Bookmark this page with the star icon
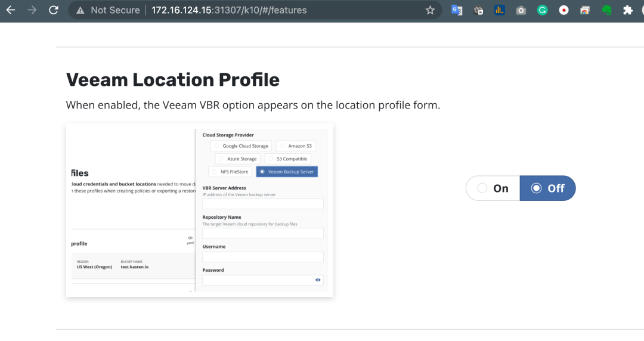Viewport: 644px width, 341px height. pyautogui.click(x=430, y=10)
